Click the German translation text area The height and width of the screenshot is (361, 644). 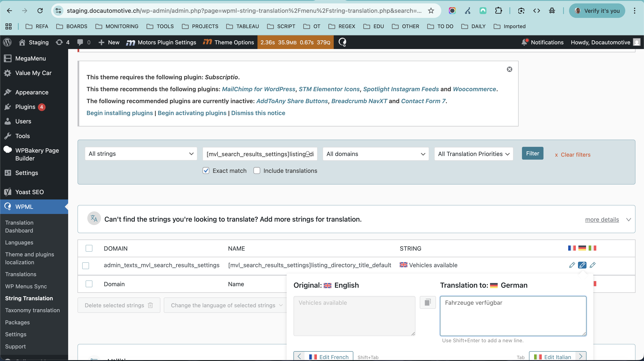[x=513, y=316]
